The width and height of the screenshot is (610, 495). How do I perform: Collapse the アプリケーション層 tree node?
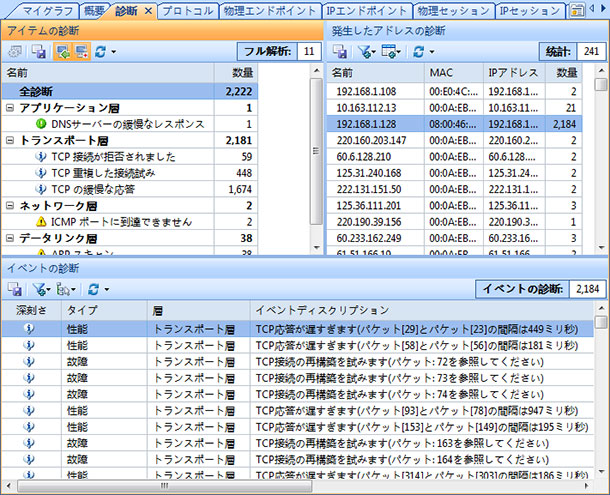pyautogui.click(x=10, y=107)
